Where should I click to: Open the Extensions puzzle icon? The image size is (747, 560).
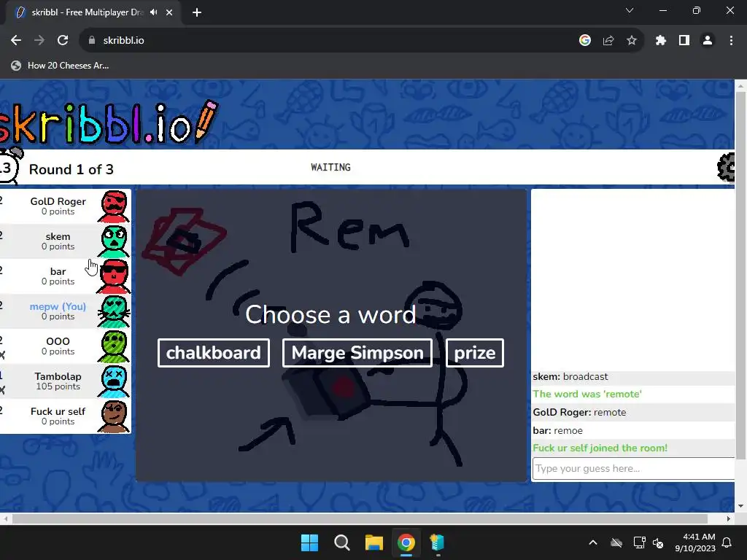661,41
